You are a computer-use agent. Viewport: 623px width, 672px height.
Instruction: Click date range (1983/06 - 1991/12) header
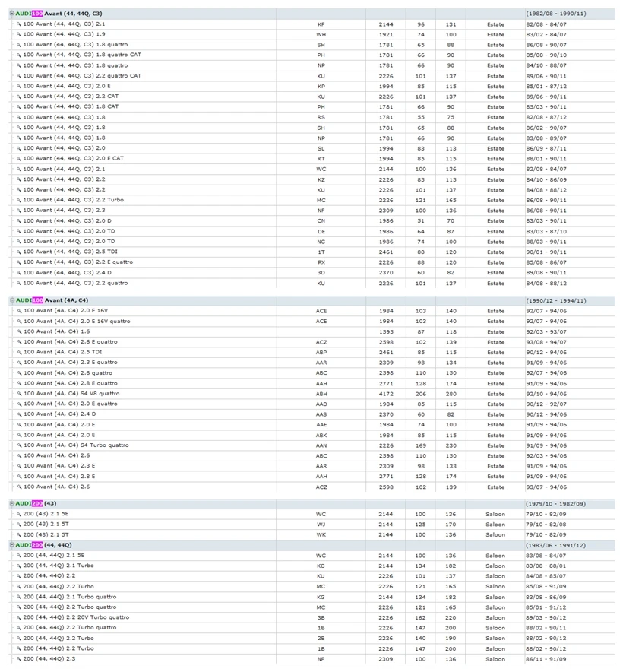pos(555,546)
